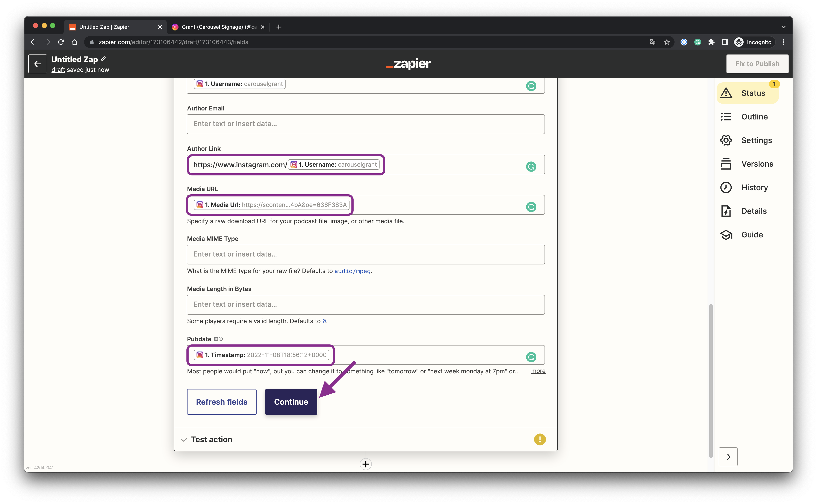Go to the browser home page
Screen dimensions: 817x504
(75, 42)
